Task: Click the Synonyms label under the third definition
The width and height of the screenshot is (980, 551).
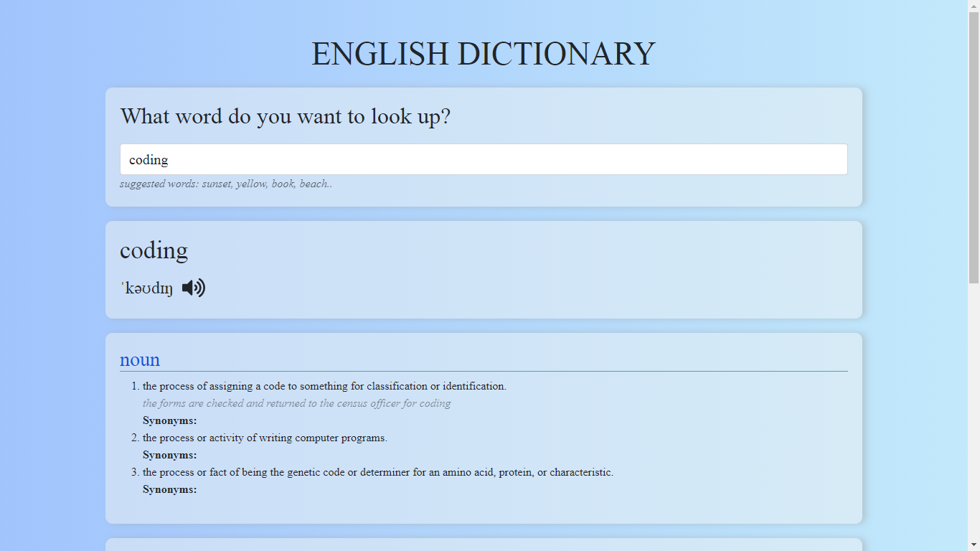Action: click(x=170, y=489)
